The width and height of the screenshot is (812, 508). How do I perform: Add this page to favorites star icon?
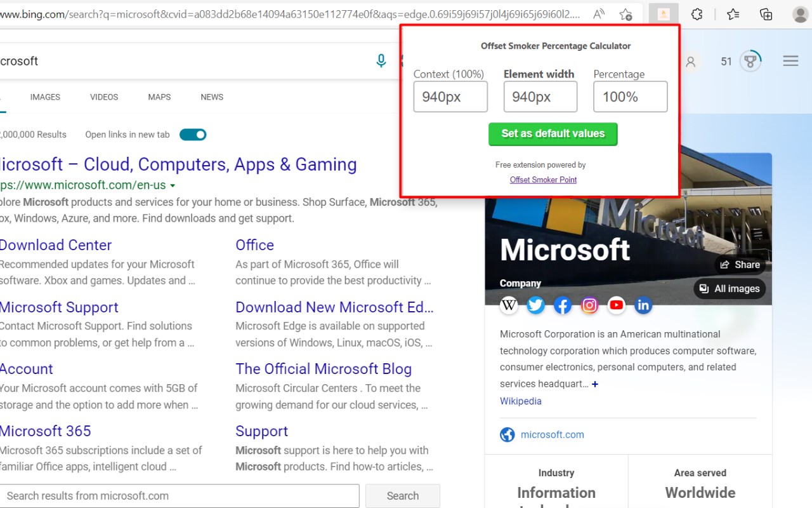(625, 14)
